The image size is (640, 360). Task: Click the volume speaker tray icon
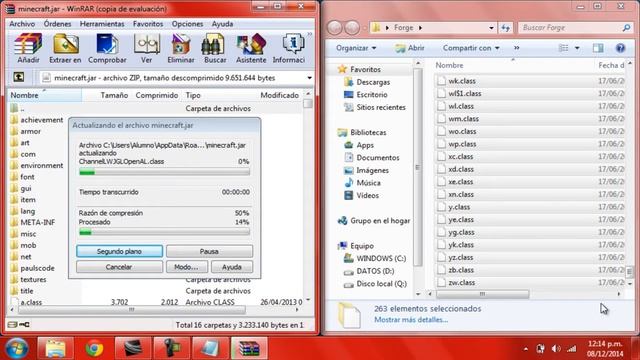tap(556, 349)
